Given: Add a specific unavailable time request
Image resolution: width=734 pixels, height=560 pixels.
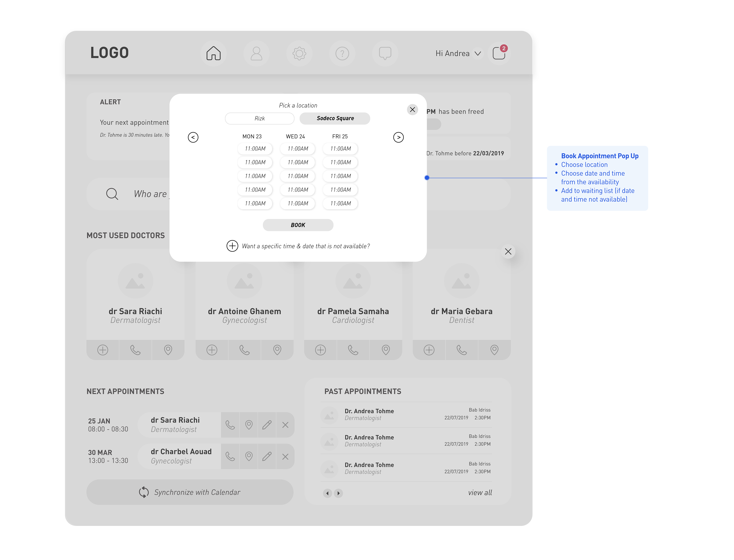Looking at the screenshot, I should pyautogui.click(x=232, y=246).
